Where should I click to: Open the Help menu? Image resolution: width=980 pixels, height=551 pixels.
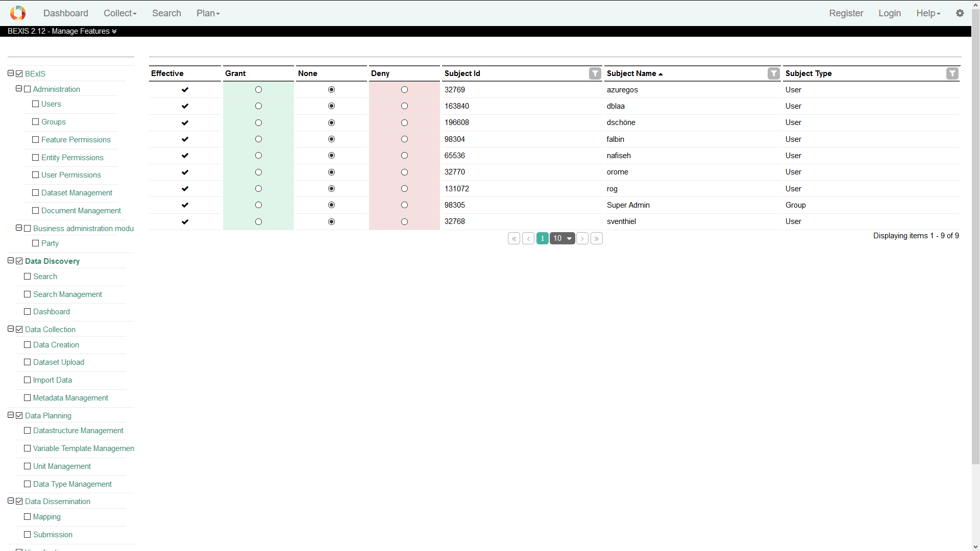click(x=928, y=13)
